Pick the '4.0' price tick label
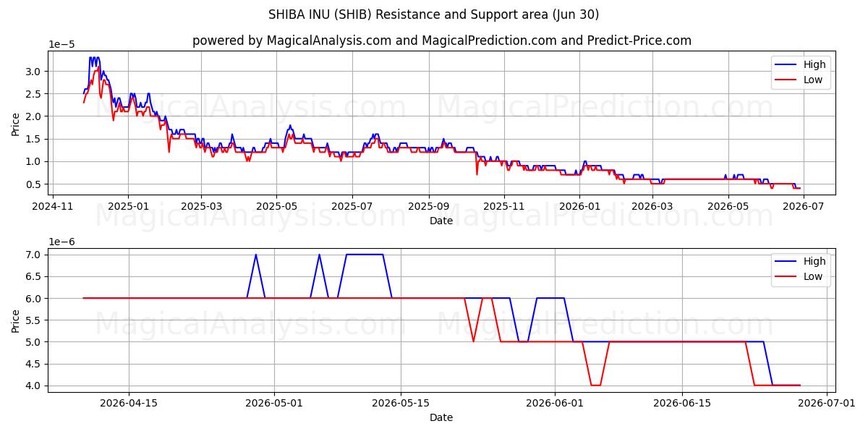This screenshot has width=868, height=434. 35,386
